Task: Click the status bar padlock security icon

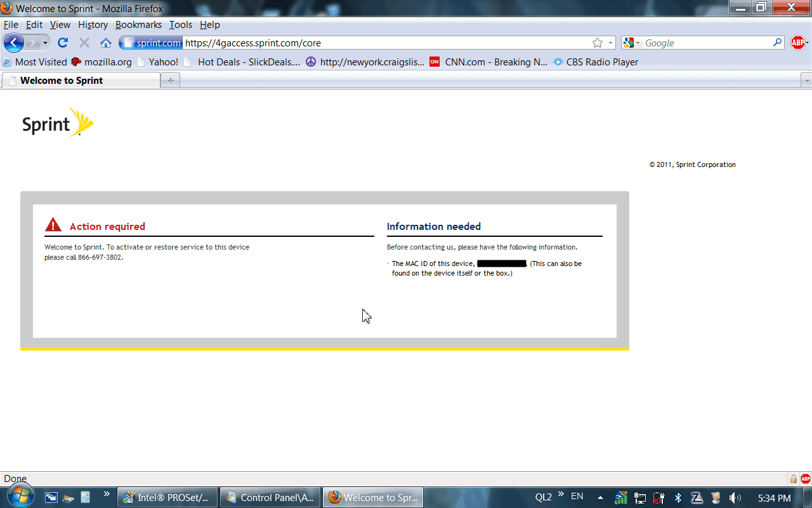Action: [793, 479]
